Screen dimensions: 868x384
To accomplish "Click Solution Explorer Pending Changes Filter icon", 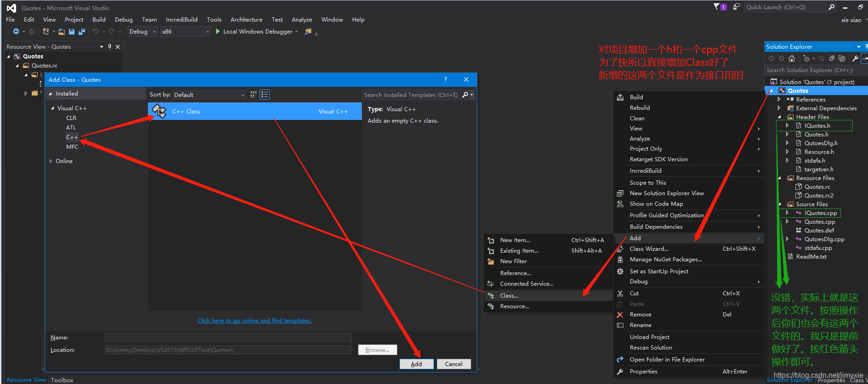I will point(806,58).
